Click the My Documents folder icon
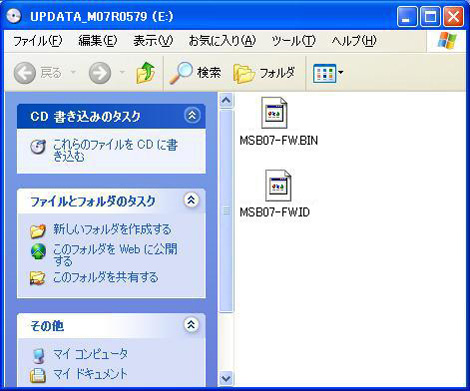This screenshot has height=391, width=470. click(38, 375)
